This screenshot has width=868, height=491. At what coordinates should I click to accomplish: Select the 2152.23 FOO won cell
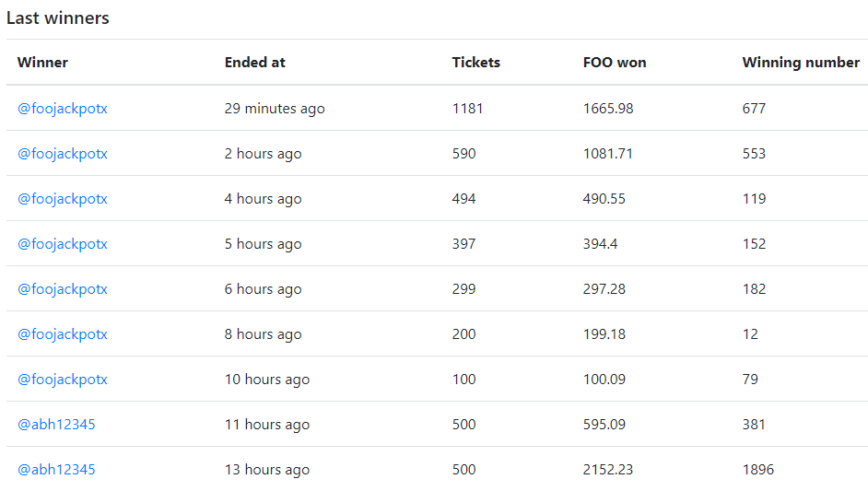[x=608, y=470]
